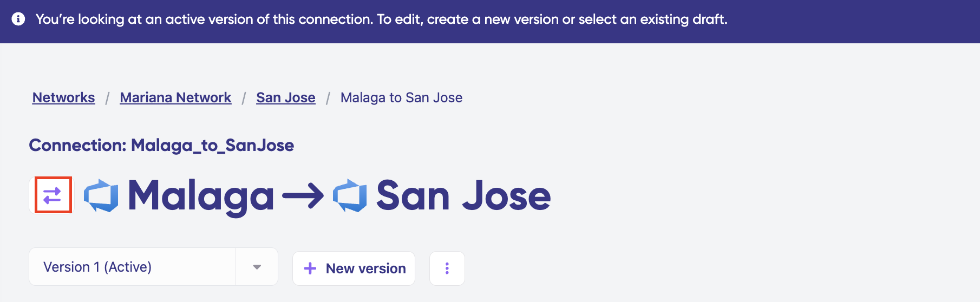Click the Azure DevOps icon beside San Jose
This screenshot has width=980, height=302.
[350, 195]
